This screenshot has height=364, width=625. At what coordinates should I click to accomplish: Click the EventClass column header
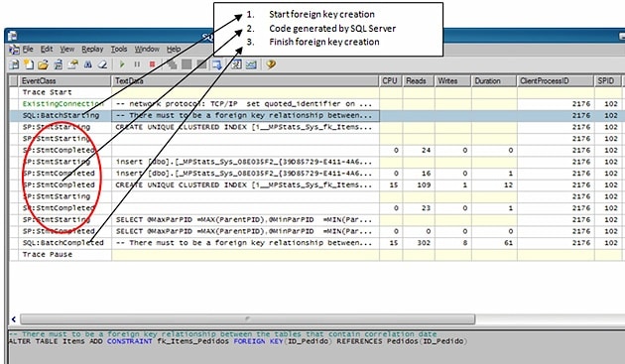(x=64, y=81)
